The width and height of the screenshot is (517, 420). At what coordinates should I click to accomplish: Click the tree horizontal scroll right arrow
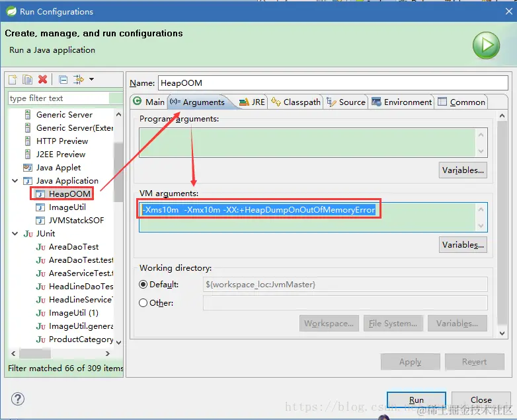tap(108, 353)
